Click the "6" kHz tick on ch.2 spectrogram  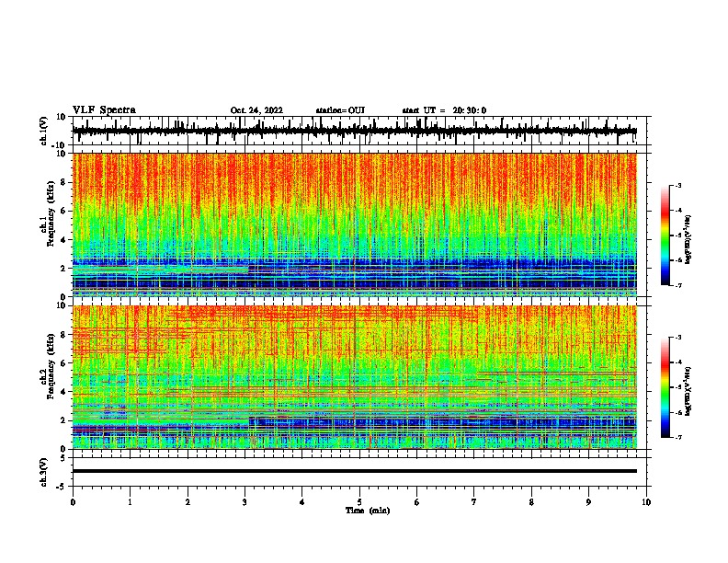[x=64, y=362]
